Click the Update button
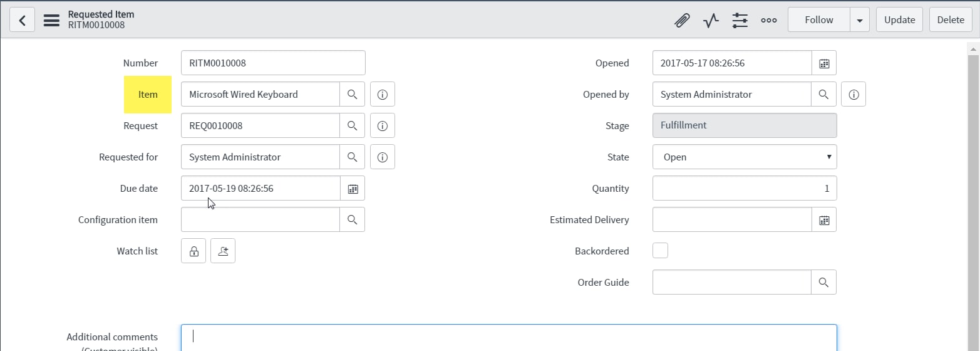The height and width of the screenshot is (351, 980). point(899,20)
